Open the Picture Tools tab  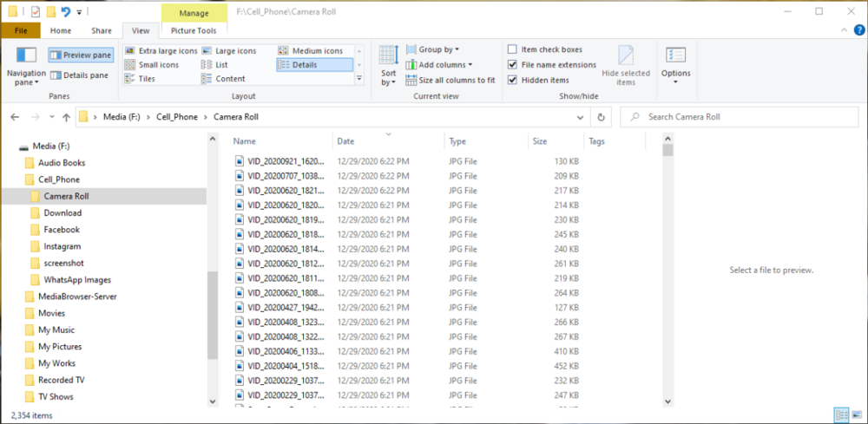point(194,31)
